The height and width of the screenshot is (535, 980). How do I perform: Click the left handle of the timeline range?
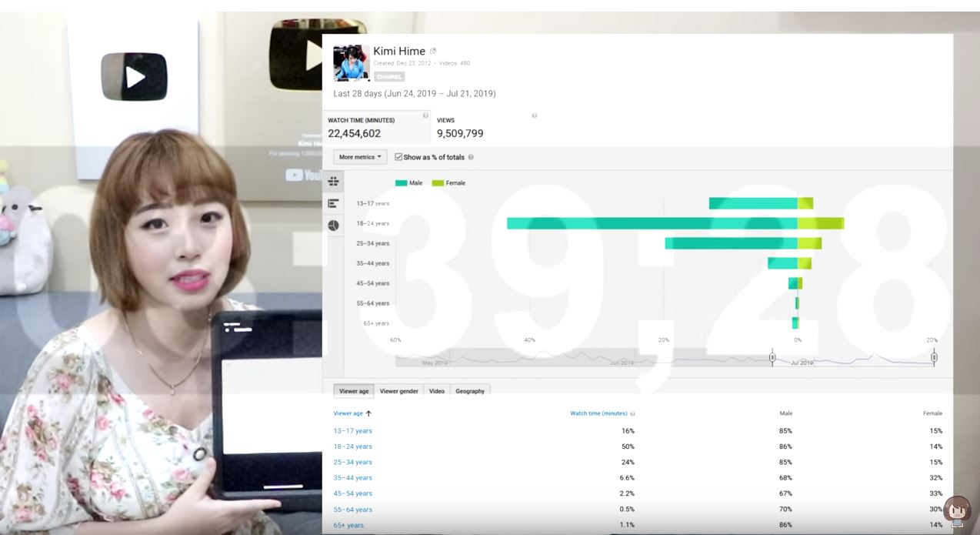click(772, 357)
